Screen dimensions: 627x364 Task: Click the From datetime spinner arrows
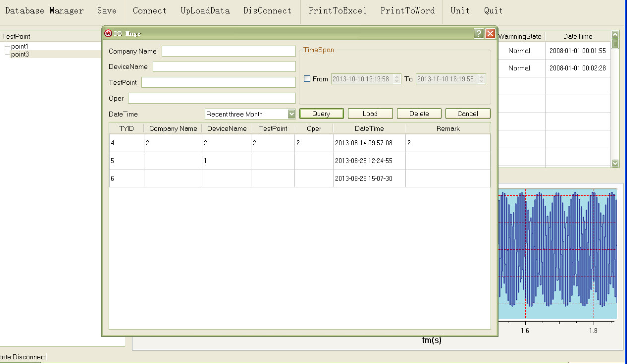click(396, 79)
